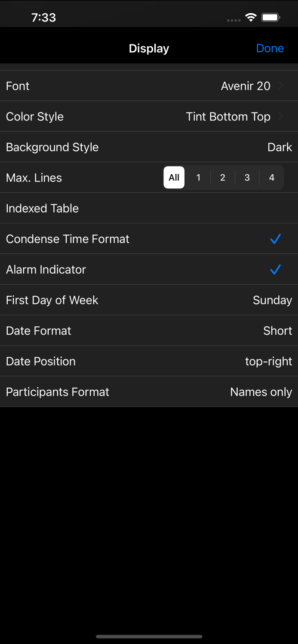Limit Max. Lines to 4
298x644 pixels.
click(x=272, y=177)
